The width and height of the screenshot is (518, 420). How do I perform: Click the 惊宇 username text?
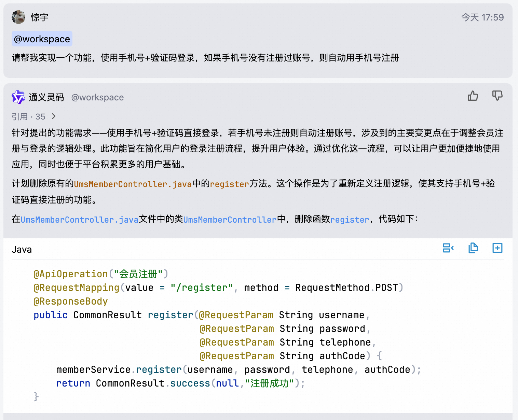coord(40,17)
